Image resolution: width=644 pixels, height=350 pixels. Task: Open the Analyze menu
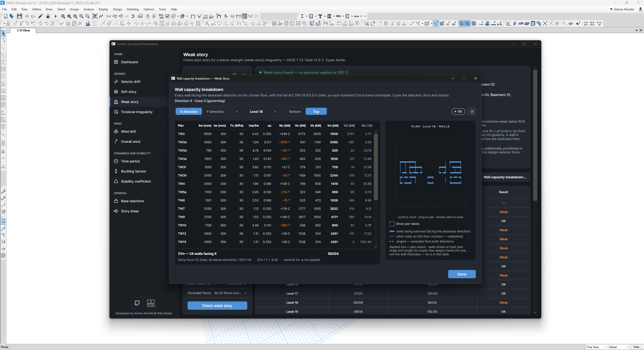pyautogui.click(x=89, y=9)
